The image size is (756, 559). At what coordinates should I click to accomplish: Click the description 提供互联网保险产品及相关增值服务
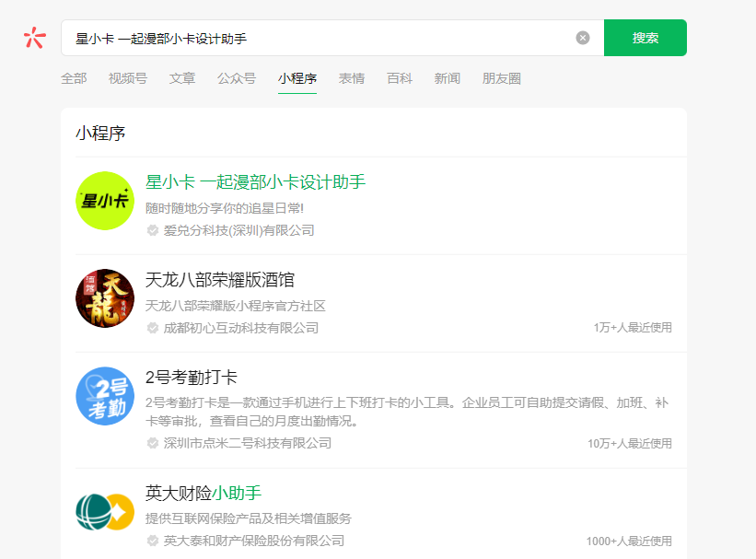[x=249, y=518]
